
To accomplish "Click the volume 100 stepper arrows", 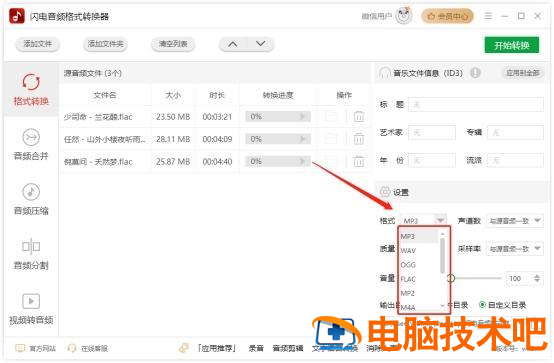I will click(x=537, y=278).
